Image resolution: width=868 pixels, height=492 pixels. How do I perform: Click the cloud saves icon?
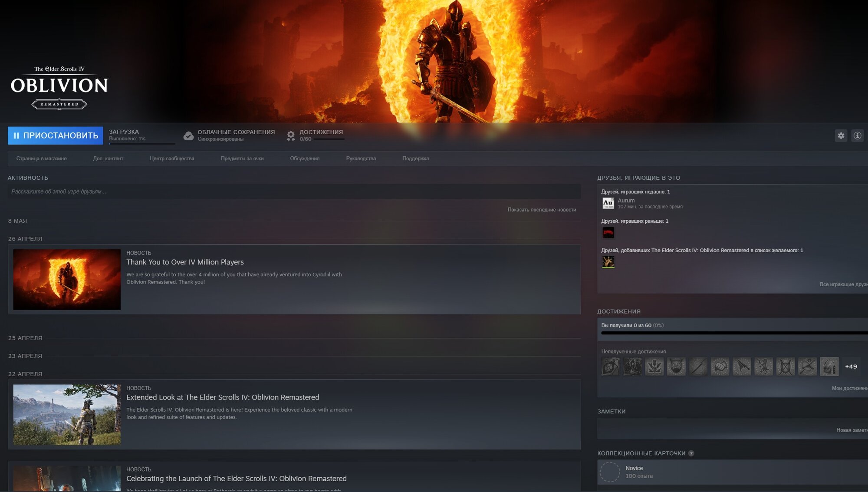pyautogui.click(x=188, y=136)
